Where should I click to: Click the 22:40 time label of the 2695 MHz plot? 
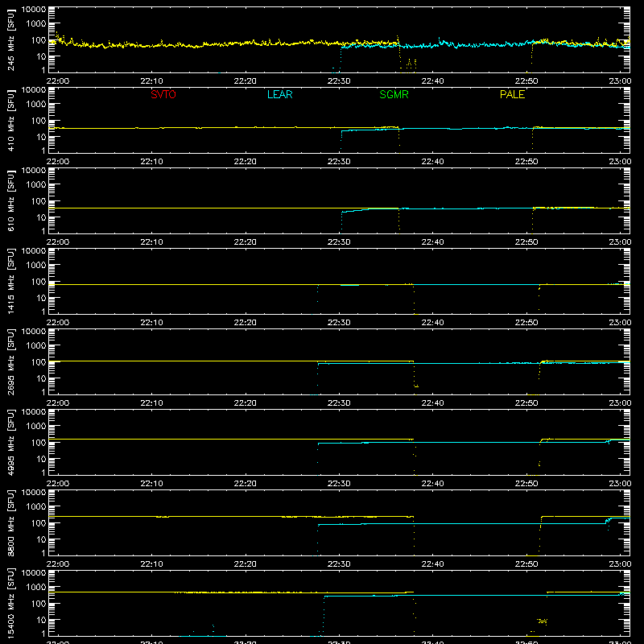432,403
